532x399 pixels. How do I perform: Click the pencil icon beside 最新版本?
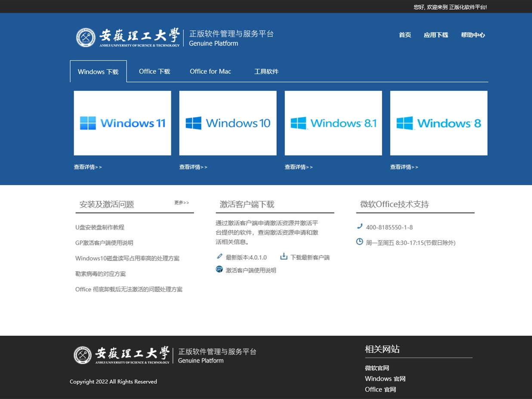click(x=220, y=257)
